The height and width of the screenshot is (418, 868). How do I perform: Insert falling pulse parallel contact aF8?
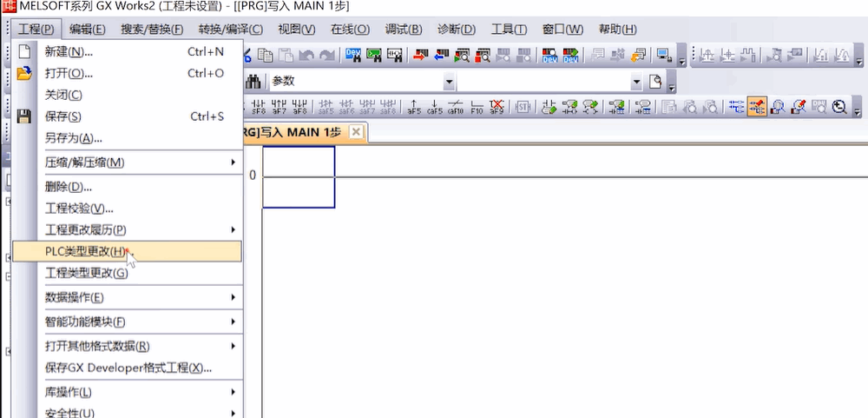pos(299,106)
